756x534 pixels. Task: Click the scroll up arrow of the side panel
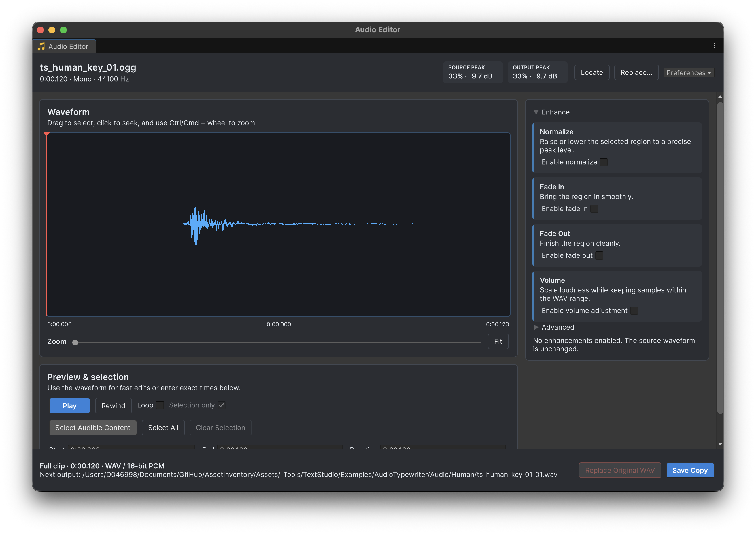[x=720, y=97]
